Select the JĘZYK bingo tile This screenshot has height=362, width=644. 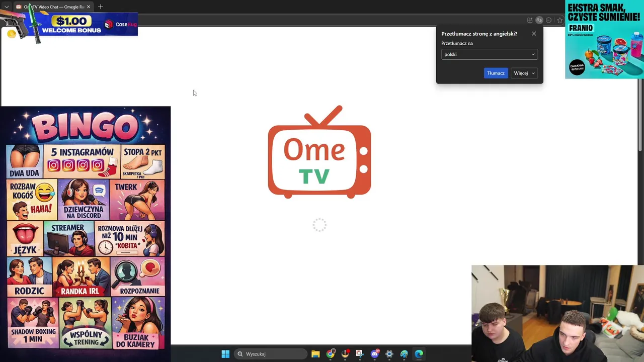click(x=25, y=239)
